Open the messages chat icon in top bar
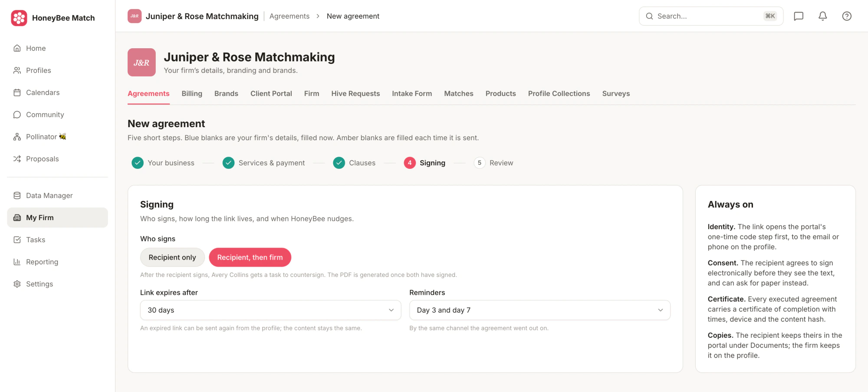 799,16
